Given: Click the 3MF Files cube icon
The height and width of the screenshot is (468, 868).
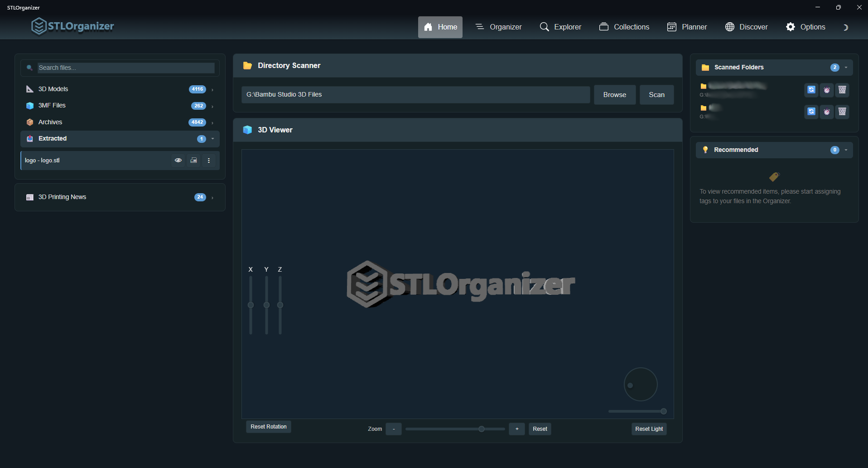Looking at the screenshot, I should click(29, 105).
